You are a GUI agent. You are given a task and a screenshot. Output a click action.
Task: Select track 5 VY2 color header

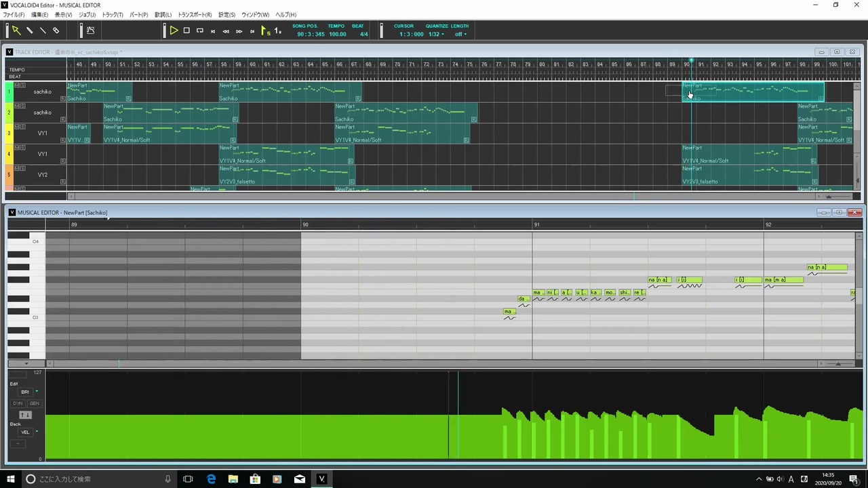[x=9, y=174]
